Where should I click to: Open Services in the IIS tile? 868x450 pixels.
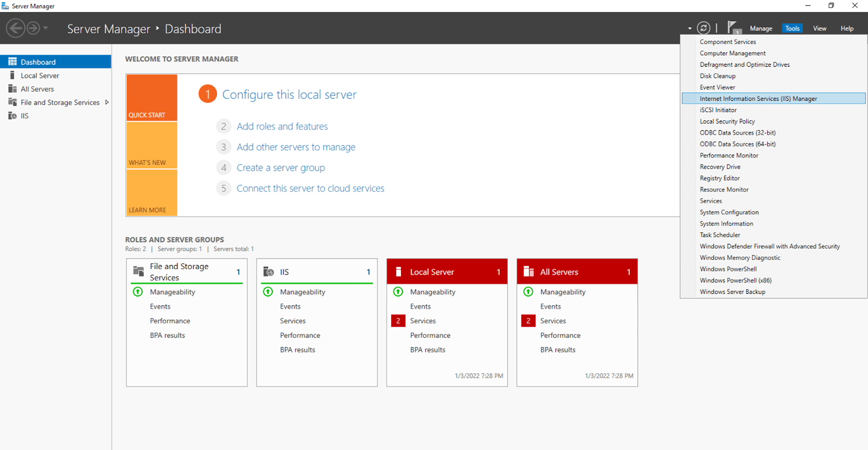tap(293, 321)
